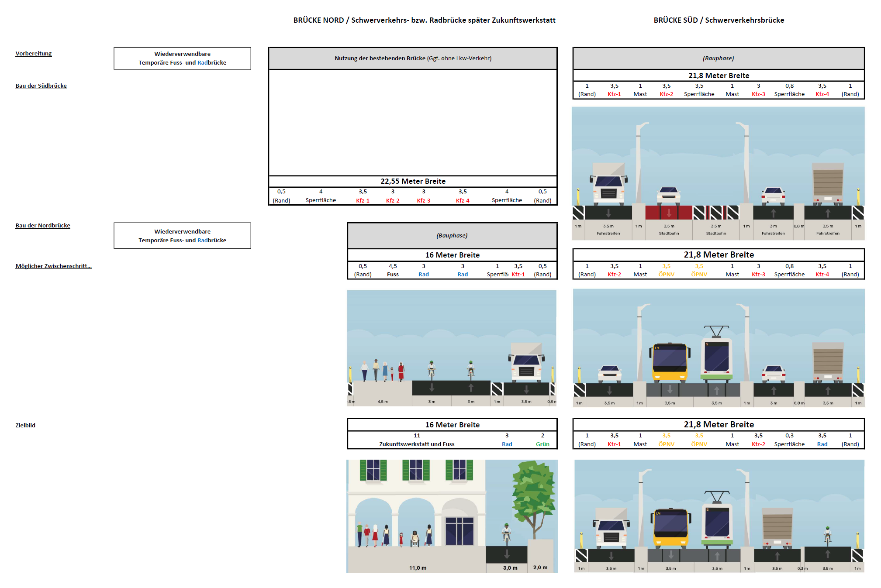Click the 22,55 Meter Breite cell
This screenshot has width=881, height=588.
click(x=413, y=182)
